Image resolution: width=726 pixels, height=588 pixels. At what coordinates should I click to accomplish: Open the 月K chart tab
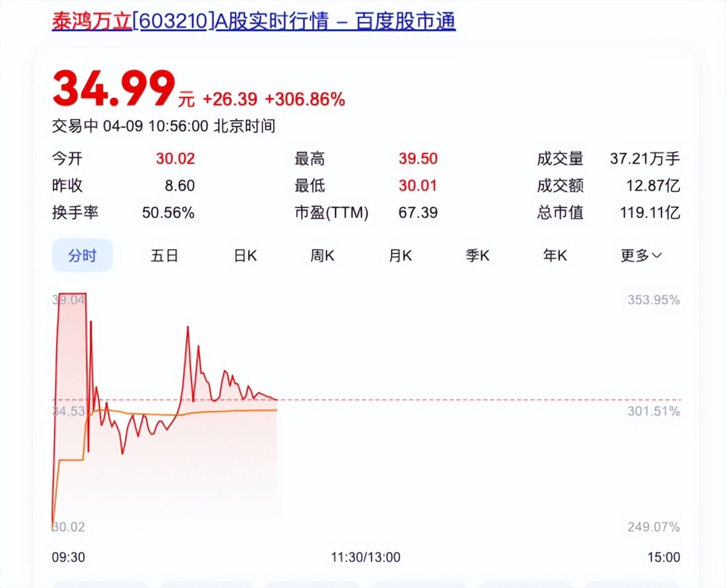coord(400,255)
